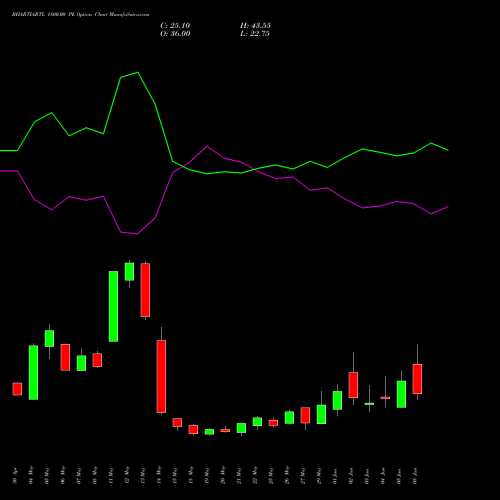500x500 pixels.
Task: Click the 12 May date label
Action: (x=127, y=476)
